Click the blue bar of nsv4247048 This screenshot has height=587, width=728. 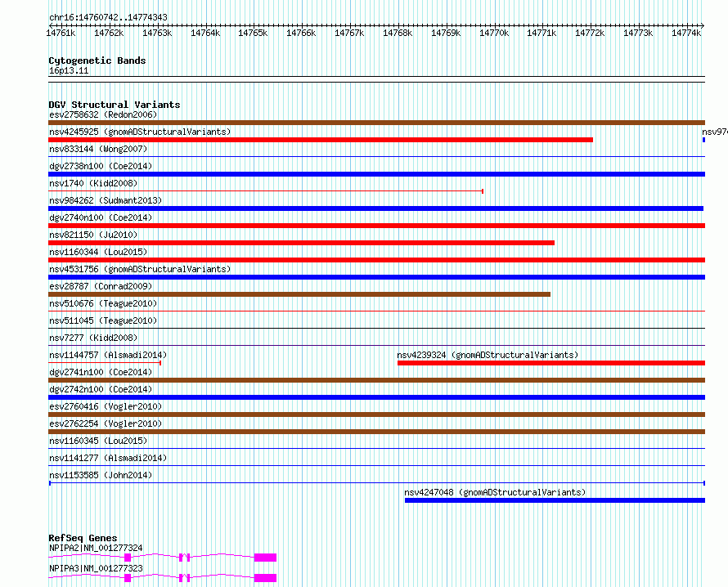click(x=555, y=500)
